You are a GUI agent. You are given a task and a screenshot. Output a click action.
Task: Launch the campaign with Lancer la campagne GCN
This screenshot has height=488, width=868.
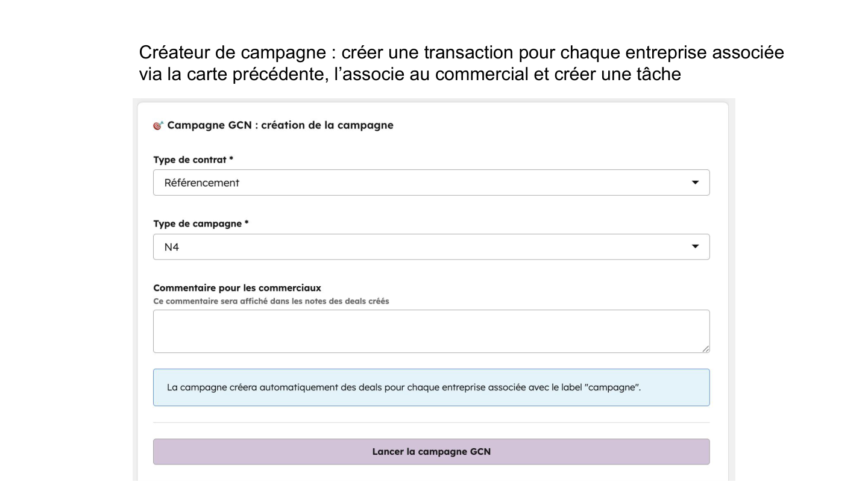pyautogui.click(x=431, y=451)
